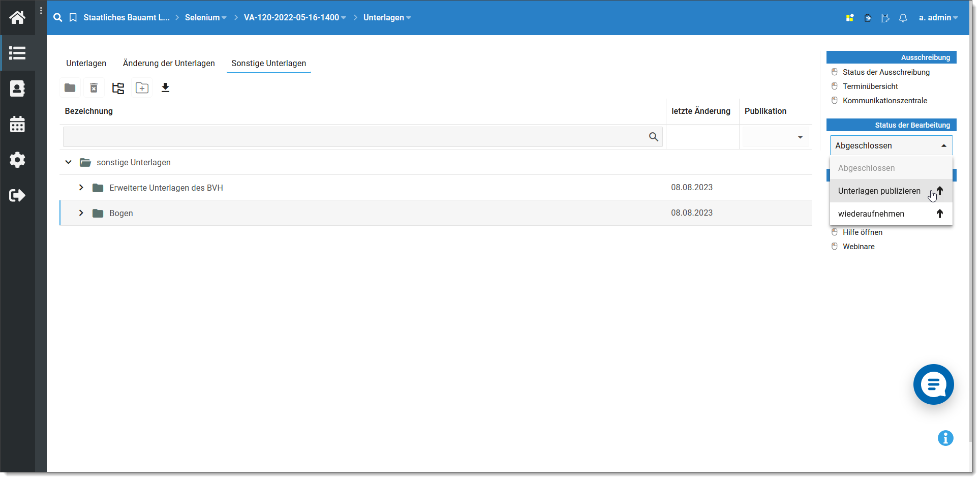Screen dimensions: 980x480
Task: Open the calendar sidebar icon
Action: pos(17,124)
